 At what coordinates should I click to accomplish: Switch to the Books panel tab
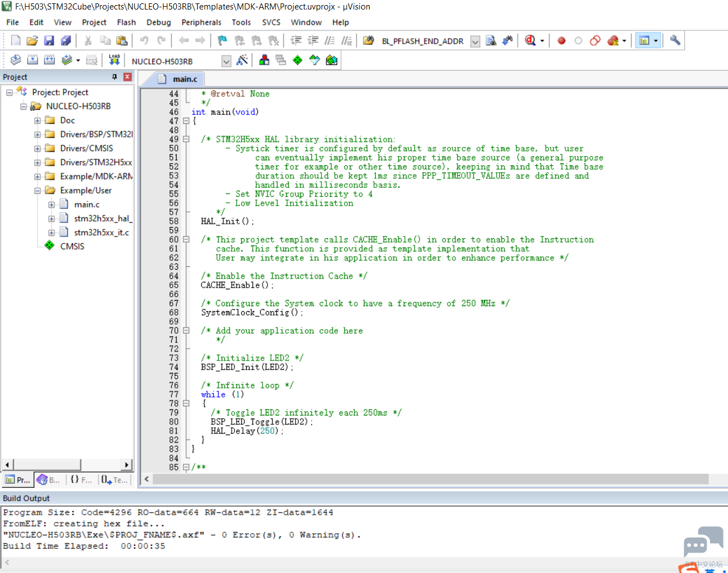pos(49,480)
